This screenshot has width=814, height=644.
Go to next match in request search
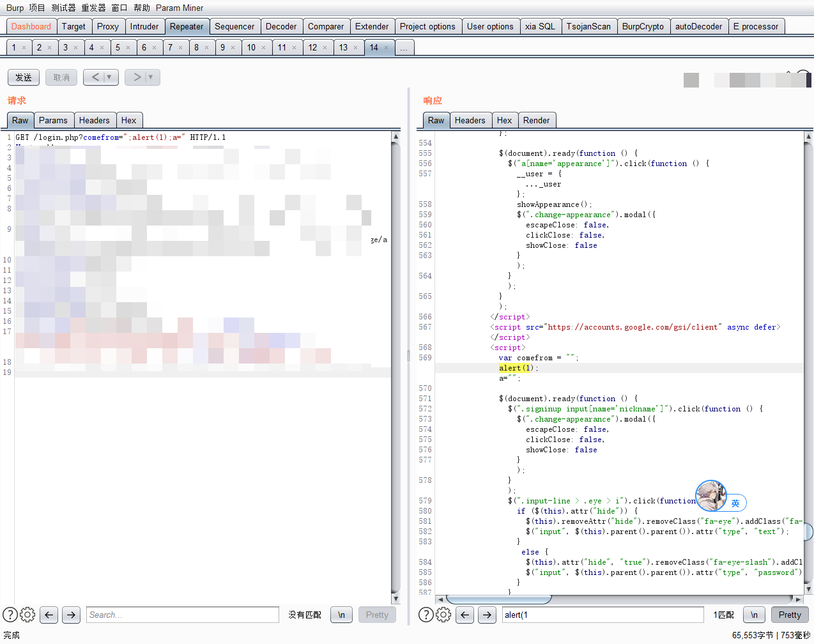pyautogui.click(x=72, y=615)
